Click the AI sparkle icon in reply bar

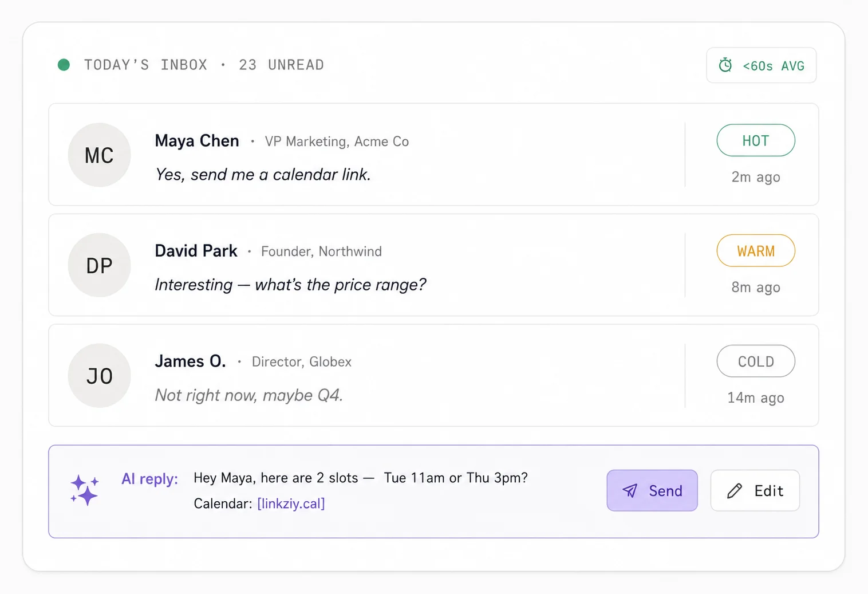[x=85, y=491]
